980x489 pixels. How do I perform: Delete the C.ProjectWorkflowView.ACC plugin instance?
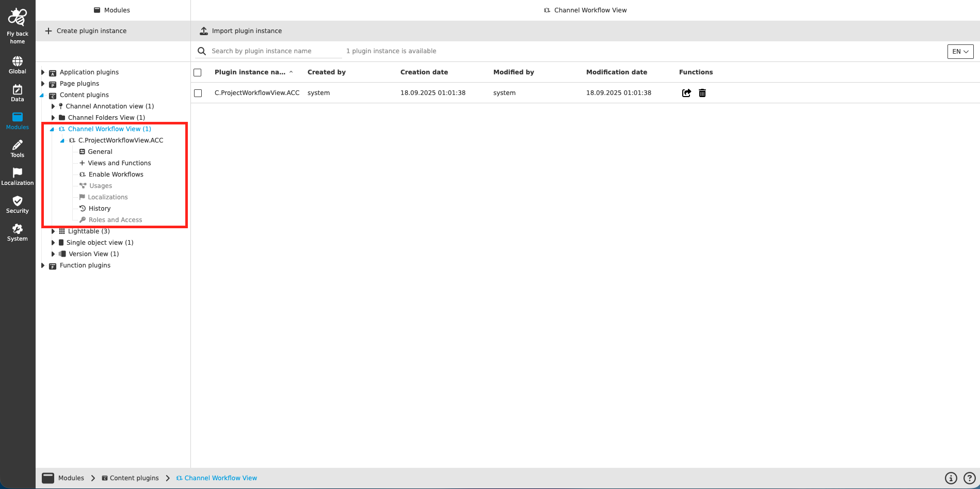(x=702, y=93)
